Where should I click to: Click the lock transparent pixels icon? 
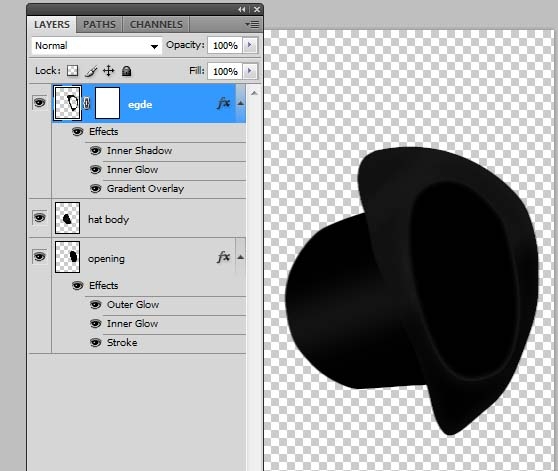pyautogui.click(x=73, y=71)
